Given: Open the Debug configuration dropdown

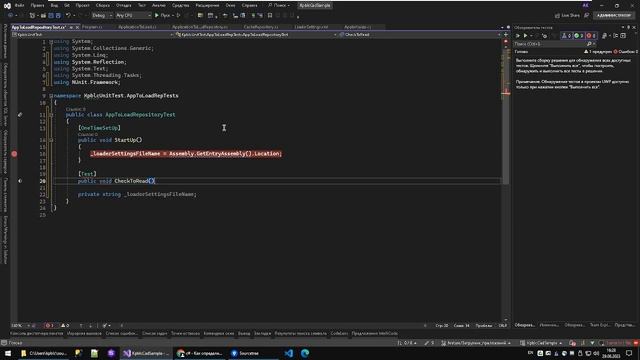Looking at the screenshot, I should [102, 16].
